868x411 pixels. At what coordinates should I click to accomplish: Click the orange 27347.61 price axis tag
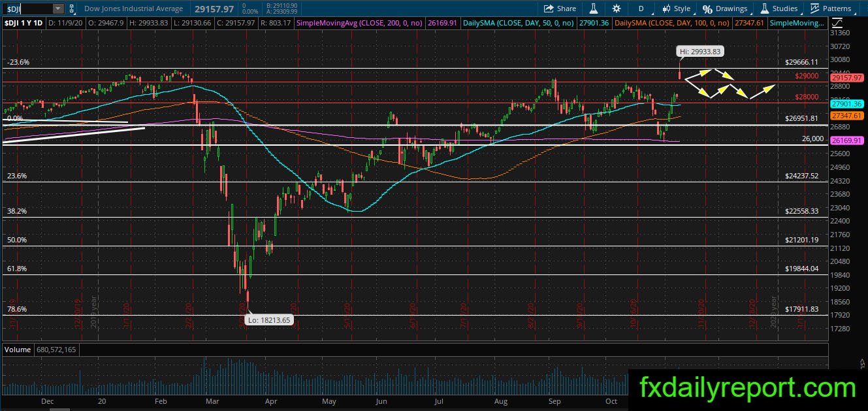(847, 115)
